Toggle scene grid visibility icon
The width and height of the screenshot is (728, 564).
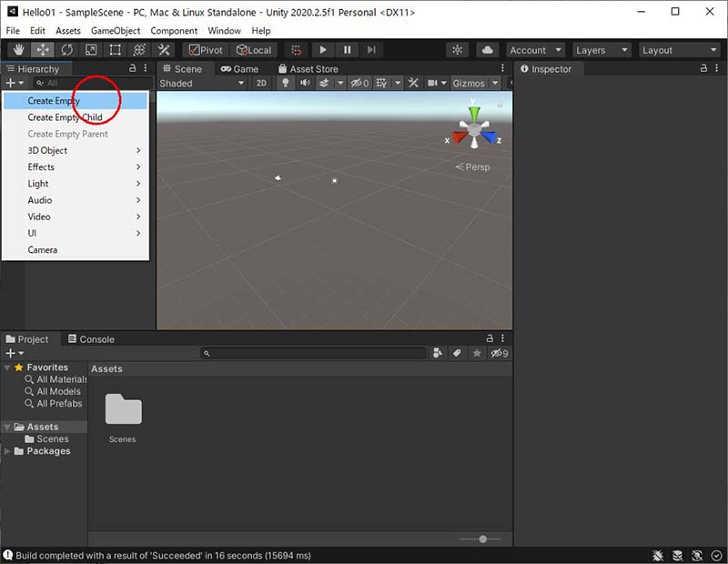[x=381, y=83]
